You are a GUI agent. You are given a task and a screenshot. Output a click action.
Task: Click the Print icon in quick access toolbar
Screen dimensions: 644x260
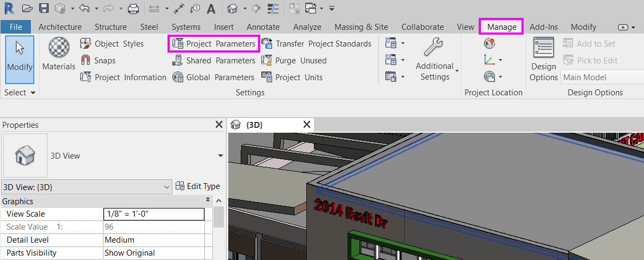(x=133, y=9)
